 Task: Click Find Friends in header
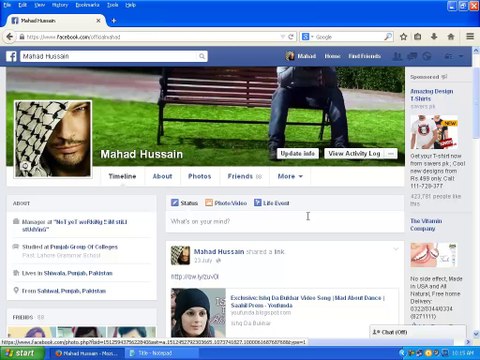[364, 56]
